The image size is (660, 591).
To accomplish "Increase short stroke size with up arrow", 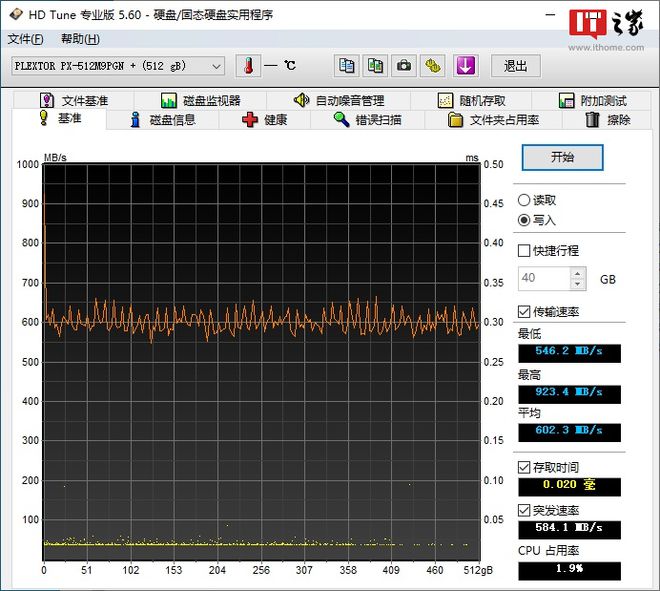I will pos(578,273).
